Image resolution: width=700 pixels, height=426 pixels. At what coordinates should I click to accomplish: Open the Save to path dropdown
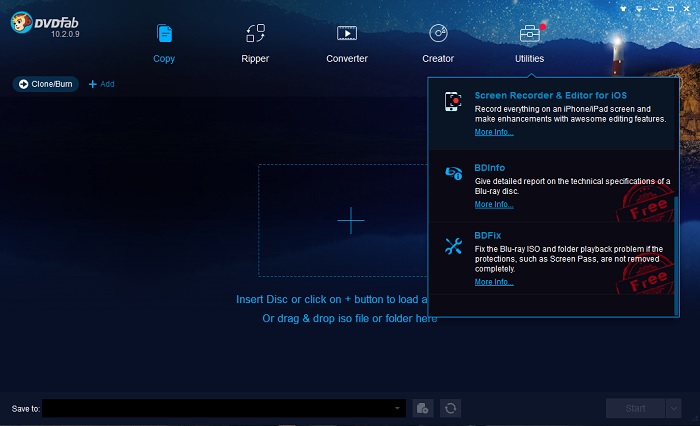pyautogui.click(x=397, y=408)
